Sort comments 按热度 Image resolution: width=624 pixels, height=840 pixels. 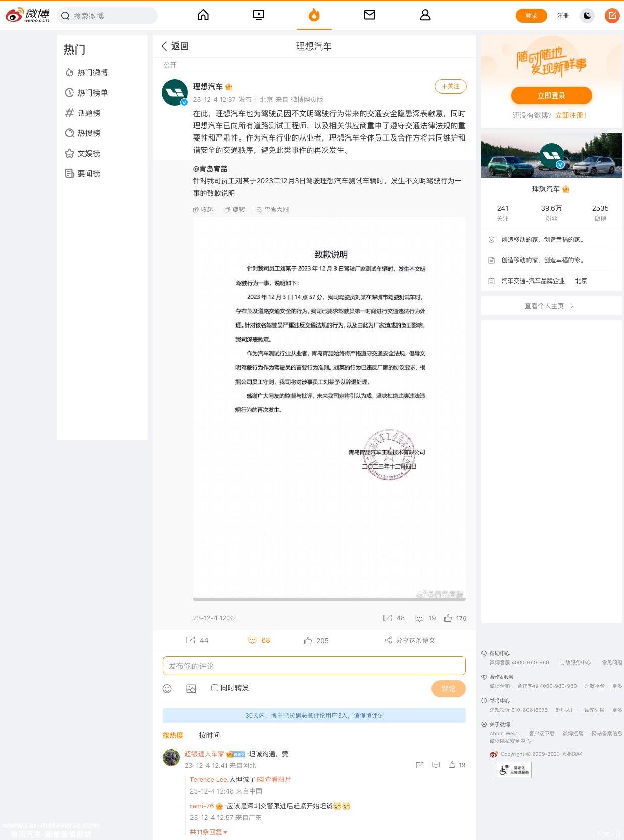173,735
